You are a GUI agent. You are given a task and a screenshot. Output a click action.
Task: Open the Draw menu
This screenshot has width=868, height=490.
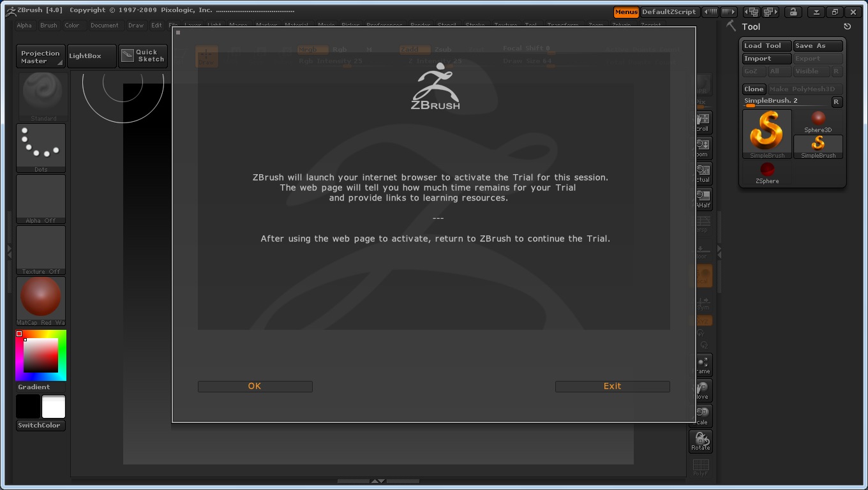[136, 26]
